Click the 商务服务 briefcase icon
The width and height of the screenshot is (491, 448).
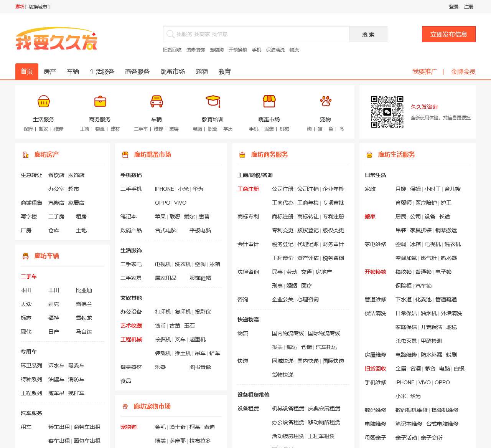click(x=100, y=102)
